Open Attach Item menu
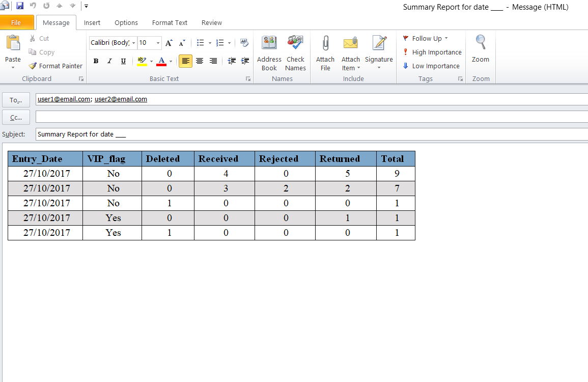The image size is (588, 382). 351,53
